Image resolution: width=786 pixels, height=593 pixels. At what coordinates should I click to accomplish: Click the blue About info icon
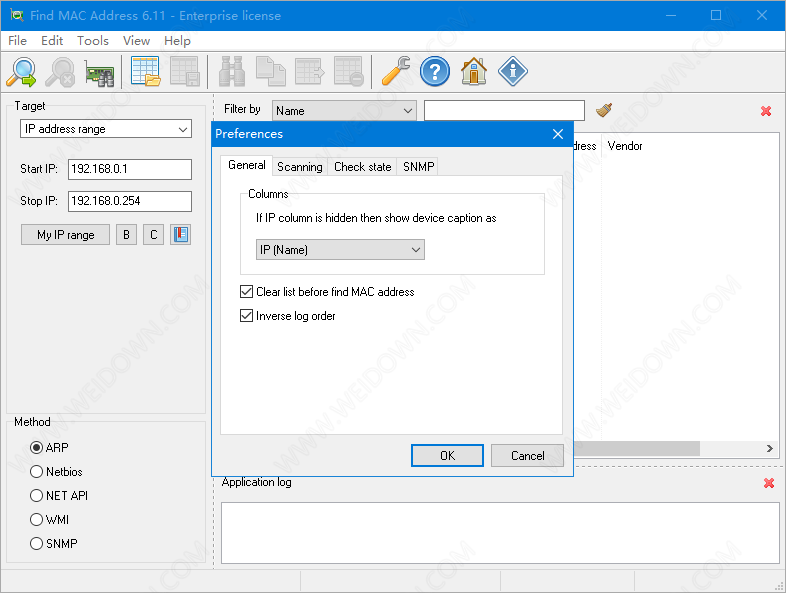click(513, 72)
